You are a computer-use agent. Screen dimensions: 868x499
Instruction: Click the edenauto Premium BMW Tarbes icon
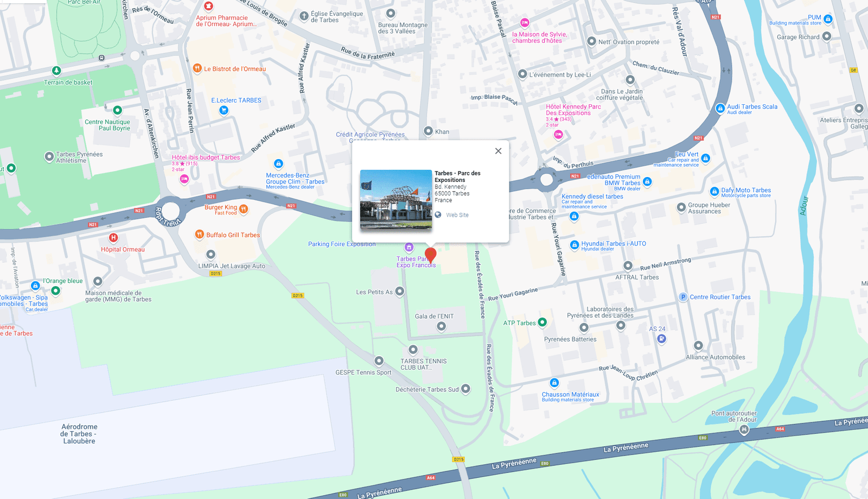coord(647,181)
